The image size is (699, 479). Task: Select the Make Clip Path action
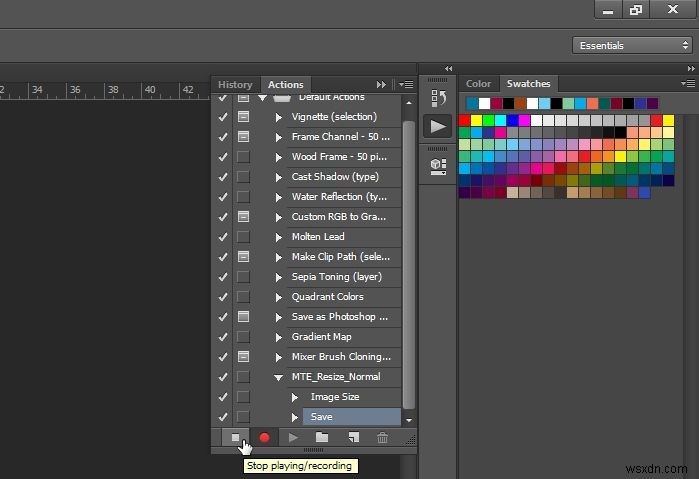point(339,257)
